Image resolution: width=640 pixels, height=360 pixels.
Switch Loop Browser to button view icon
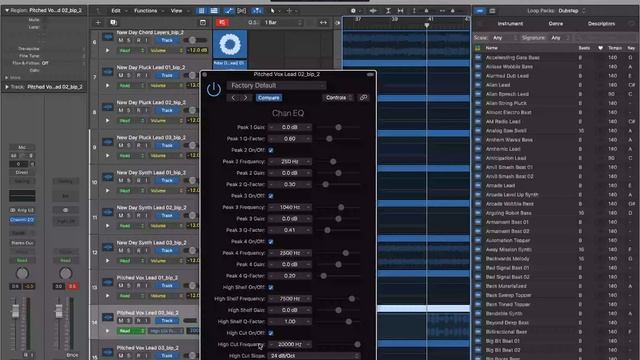coord(480,11)
